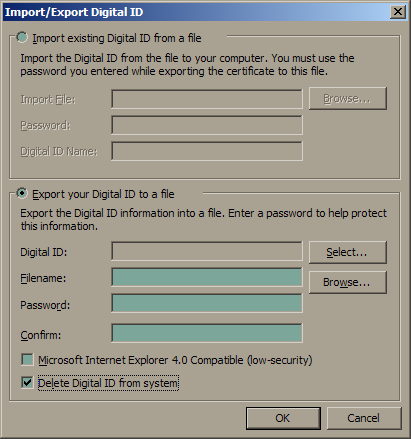Click the Digital ID Name field
This screenshot has width=411, height=439.
(x=207, y=151)
